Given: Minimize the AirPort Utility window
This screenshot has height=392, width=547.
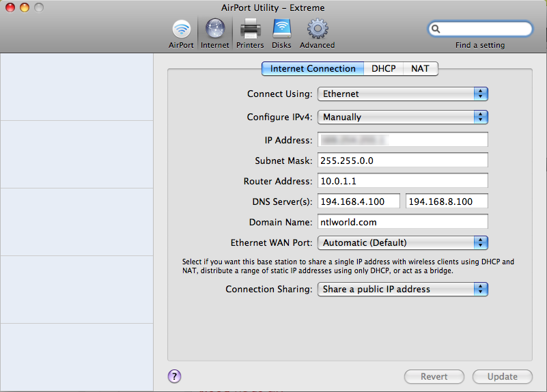Looking at the screenshot, I should coord(25,8).
